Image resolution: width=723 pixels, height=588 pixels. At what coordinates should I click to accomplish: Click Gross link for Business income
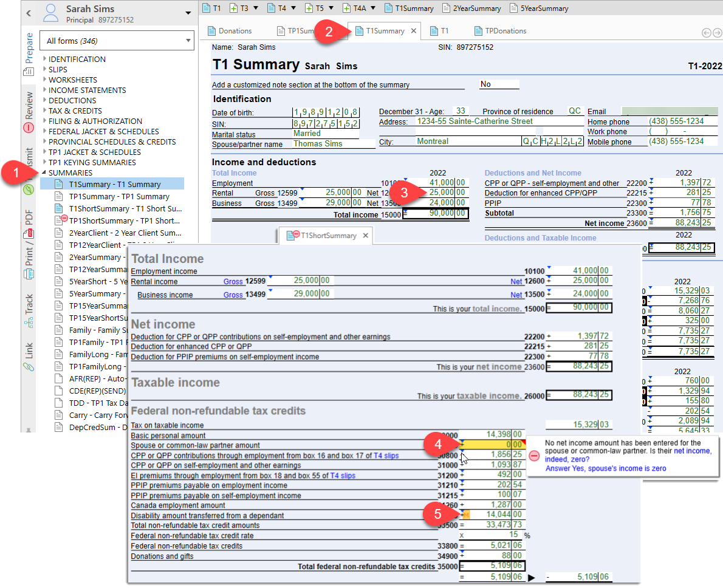coord(233,295)
